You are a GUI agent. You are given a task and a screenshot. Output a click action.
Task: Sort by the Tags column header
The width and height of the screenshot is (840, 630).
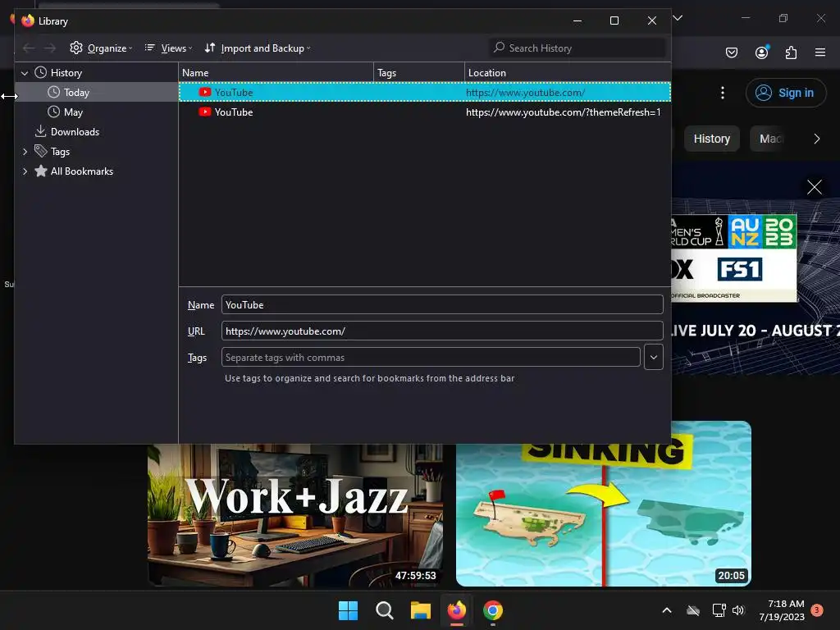[x=419, y=73]
